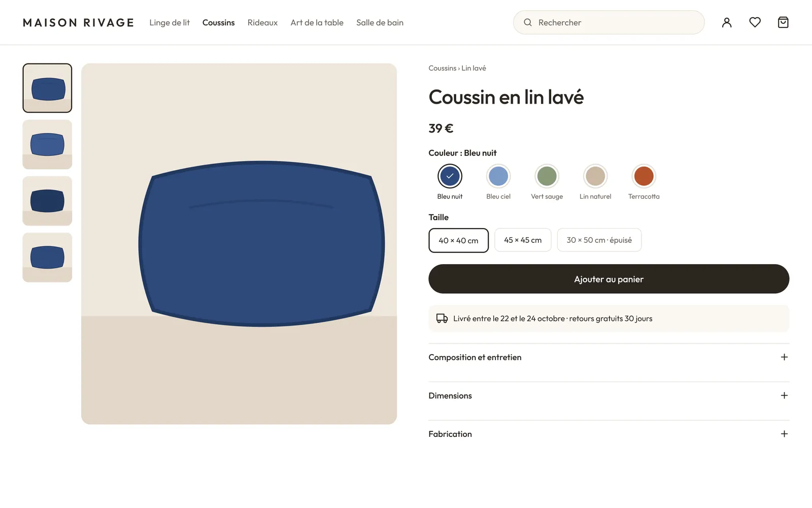812x508 pixels.
Task: Click Ajouter au panier
Action: click(608, 279)
